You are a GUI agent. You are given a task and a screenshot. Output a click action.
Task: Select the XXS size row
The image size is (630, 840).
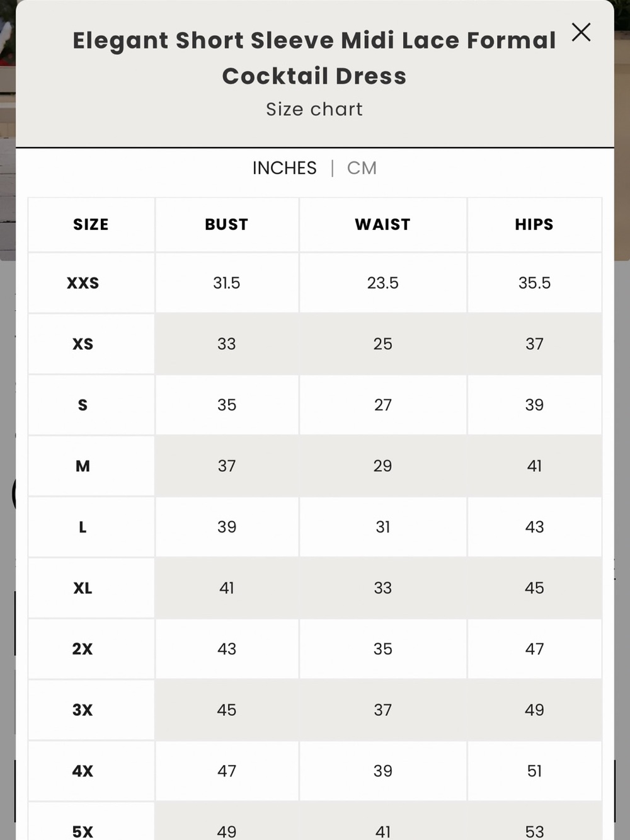point(315,283)
